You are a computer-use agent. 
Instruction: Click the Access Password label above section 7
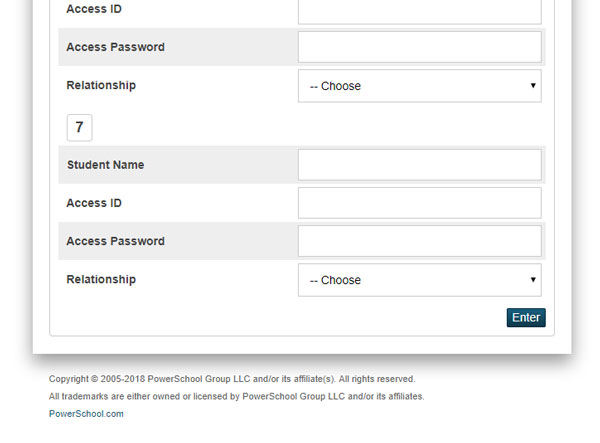116,47
